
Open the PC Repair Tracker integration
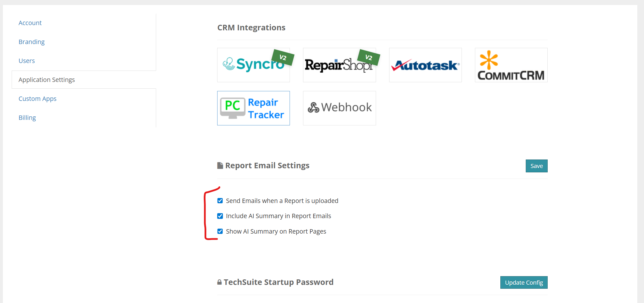pyautogui.click(x=253, y=108)
